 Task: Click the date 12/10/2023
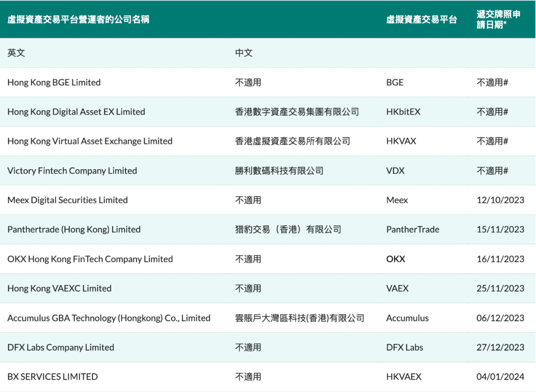(x=500, y=200)
